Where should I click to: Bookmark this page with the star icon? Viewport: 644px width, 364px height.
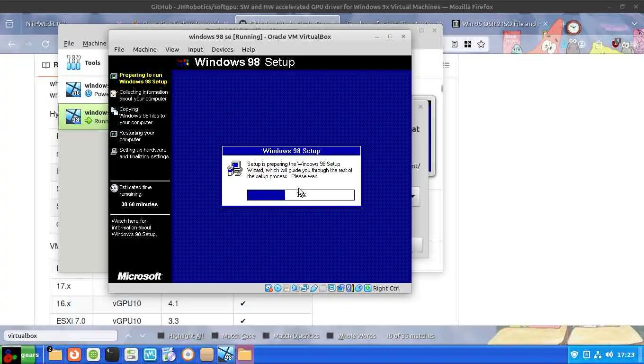pos(481,44)
